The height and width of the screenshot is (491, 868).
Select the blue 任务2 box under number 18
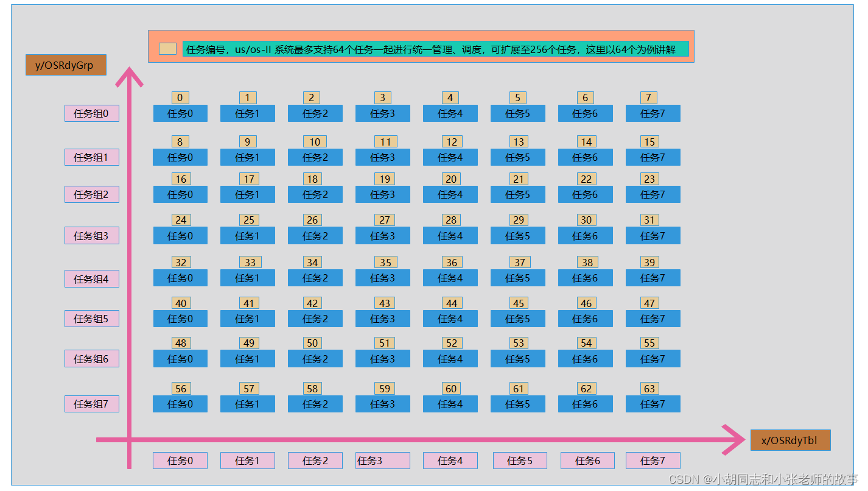315,194
